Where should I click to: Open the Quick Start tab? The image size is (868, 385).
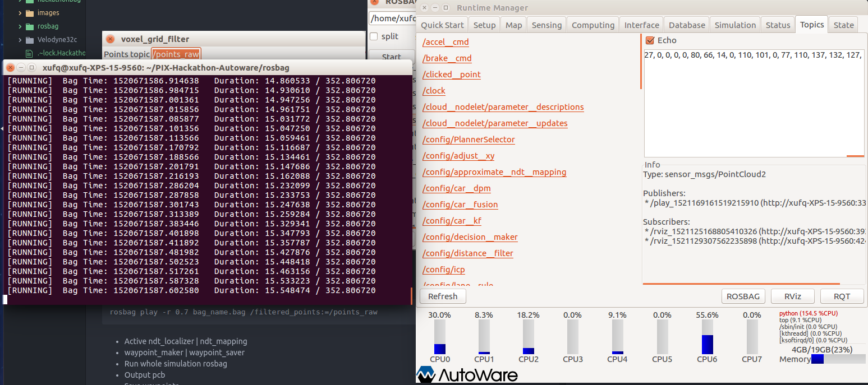pos(442,25)
